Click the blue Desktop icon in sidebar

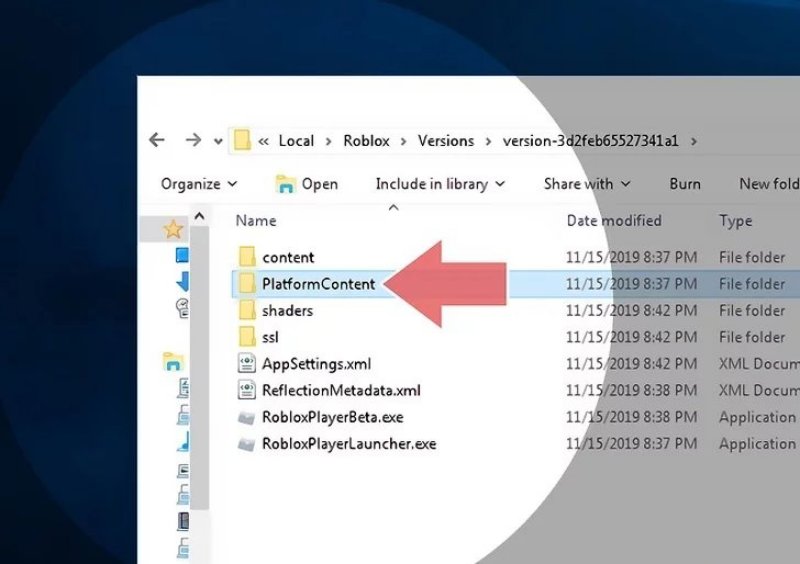click(182, 255)
